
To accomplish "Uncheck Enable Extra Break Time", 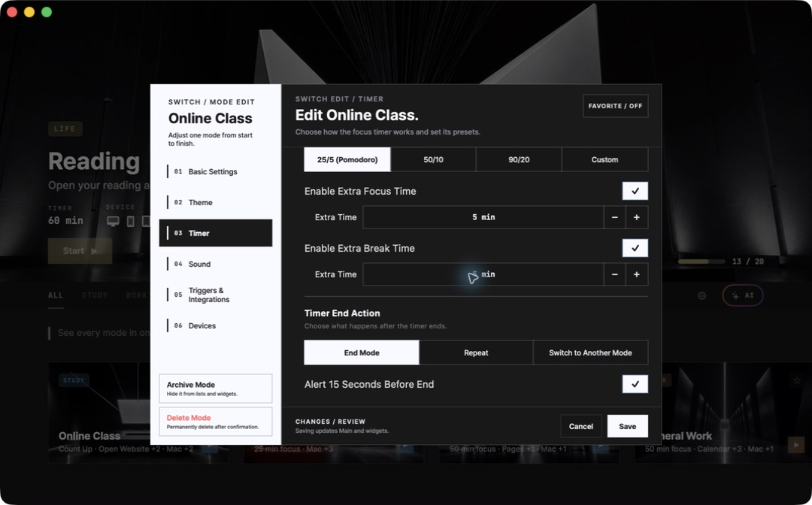I will [x=635, y=248].
